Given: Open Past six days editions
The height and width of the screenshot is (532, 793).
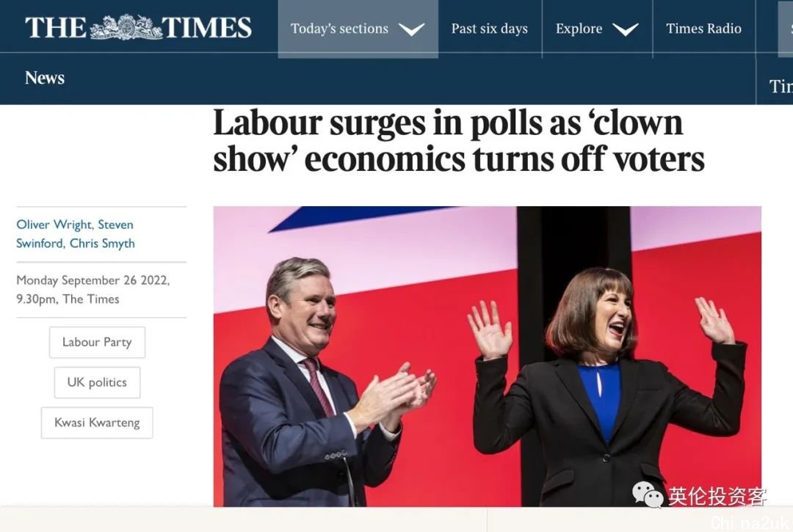Looking at the screenshot, I should [489, 29].
